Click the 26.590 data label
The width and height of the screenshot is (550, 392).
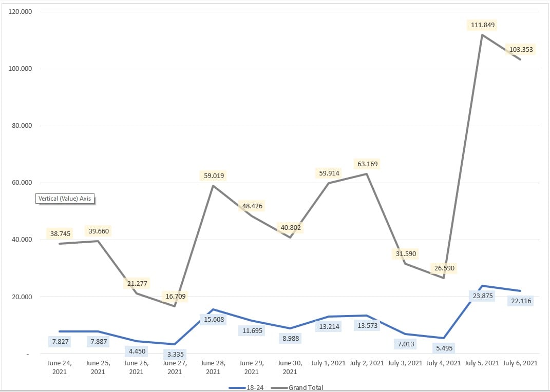click(x=443, y=268)
